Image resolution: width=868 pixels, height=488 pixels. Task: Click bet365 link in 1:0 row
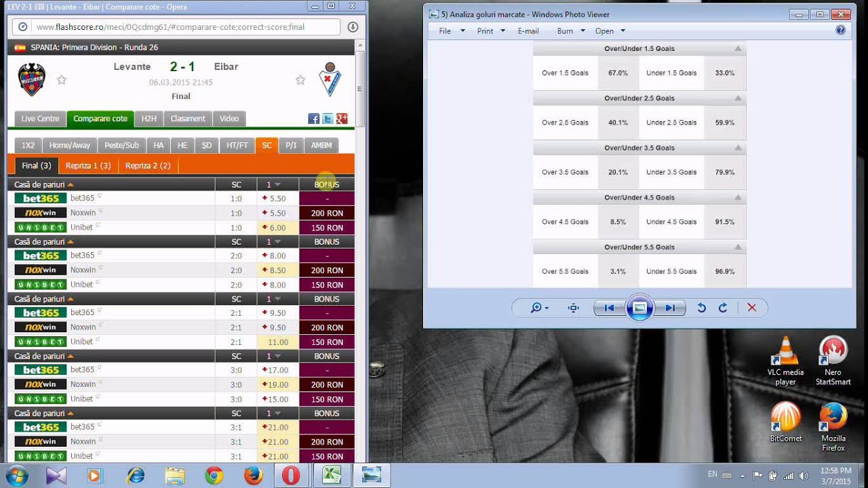(82, 198)
